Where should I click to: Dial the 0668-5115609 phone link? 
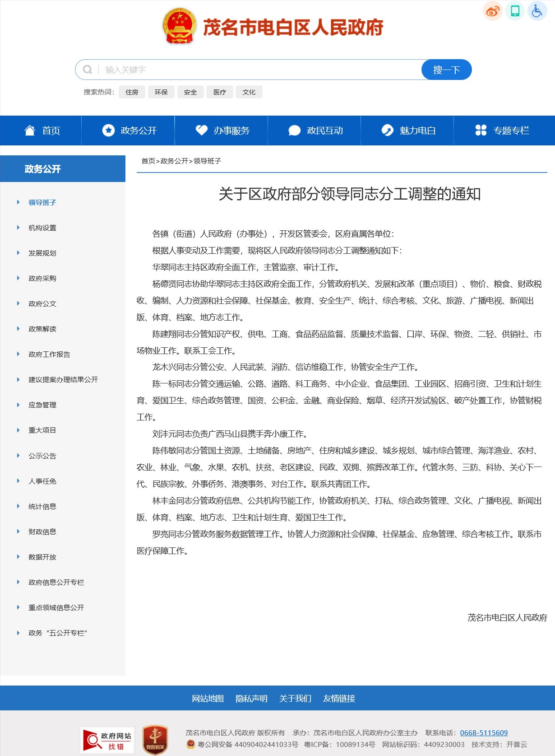click(x=484, y=733)
